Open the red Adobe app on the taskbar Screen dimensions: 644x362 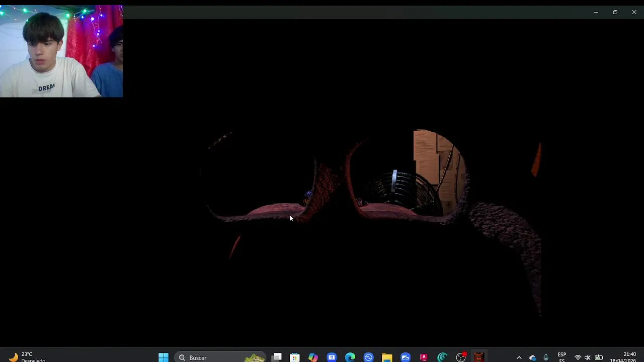pyautogui.click(x=424, y=357)
